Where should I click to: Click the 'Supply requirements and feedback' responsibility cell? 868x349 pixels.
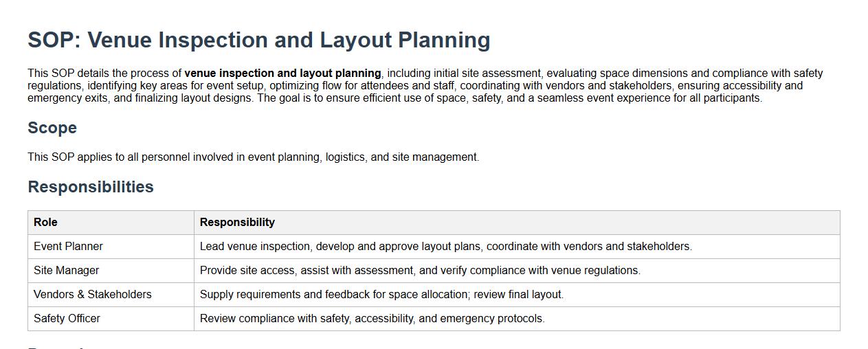point(381,295)
